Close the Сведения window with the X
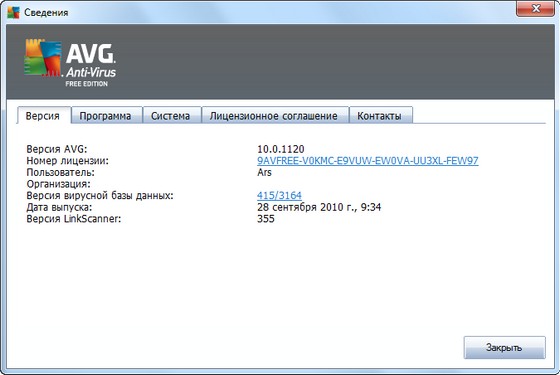 535,9
